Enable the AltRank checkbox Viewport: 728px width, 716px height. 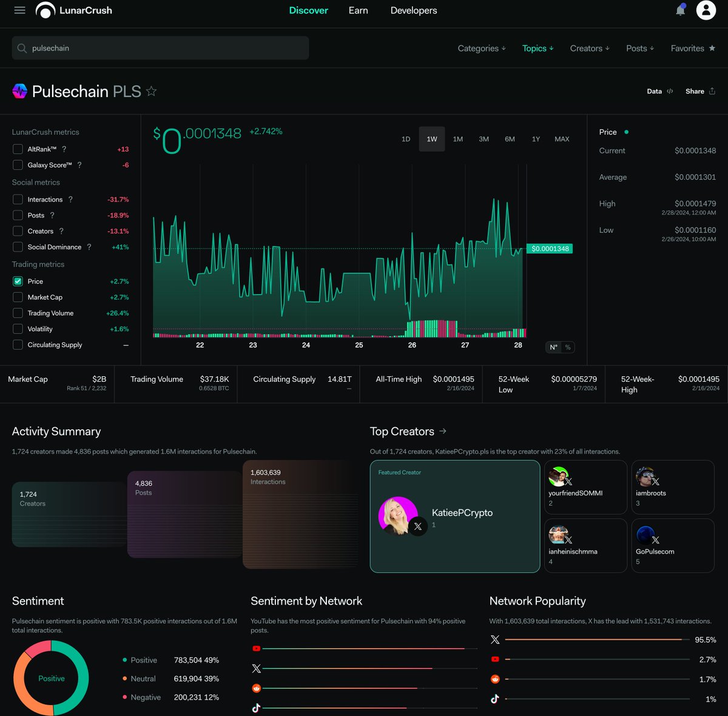pyautogui.click(x=18, y=149)
